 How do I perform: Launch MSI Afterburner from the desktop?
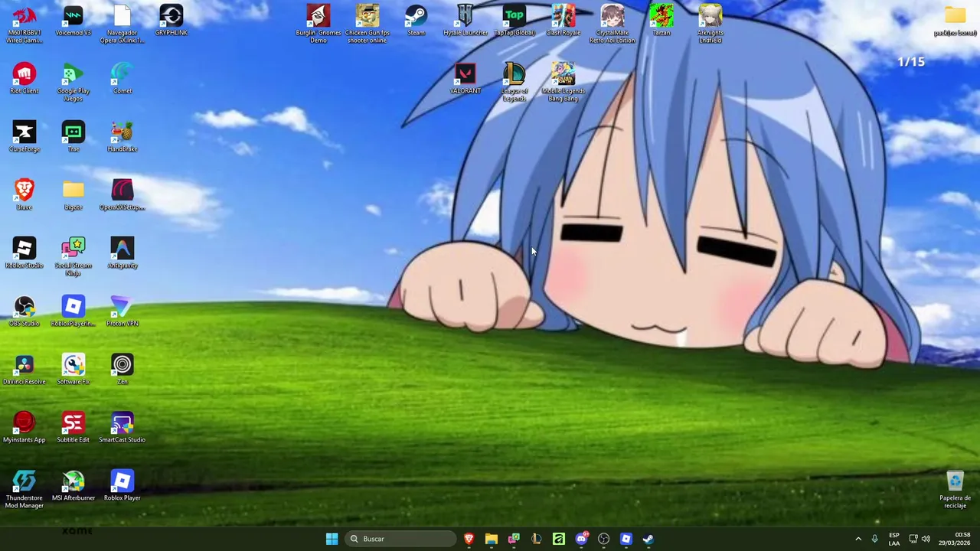coord(73,487)
